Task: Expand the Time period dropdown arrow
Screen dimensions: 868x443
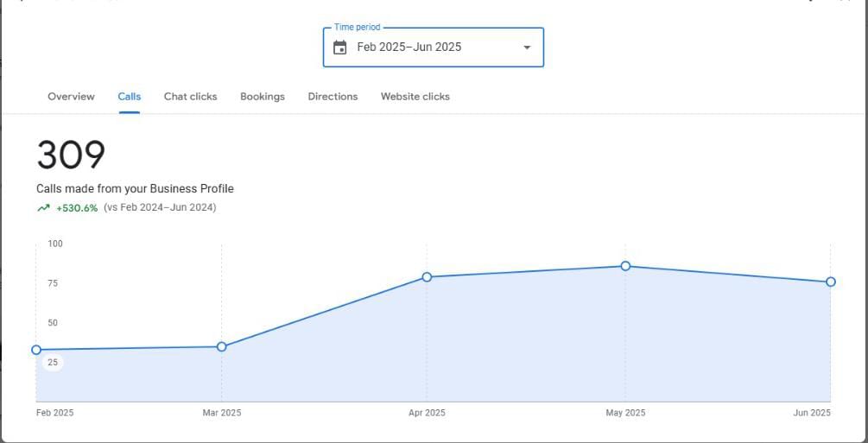Action: [x=527, y=47]
